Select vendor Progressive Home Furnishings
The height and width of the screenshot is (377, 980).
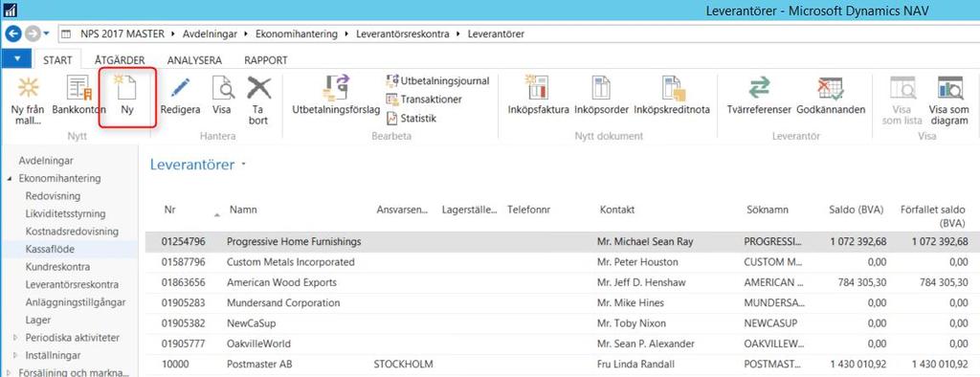pyautogui.click(x=563, y=241)
